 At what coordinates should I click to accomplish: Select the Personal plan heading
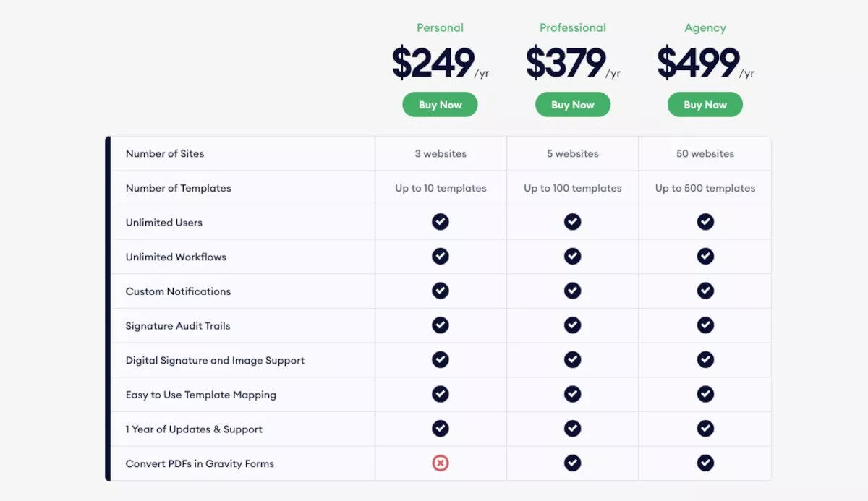pyautogui.click(x=440, y=27)
